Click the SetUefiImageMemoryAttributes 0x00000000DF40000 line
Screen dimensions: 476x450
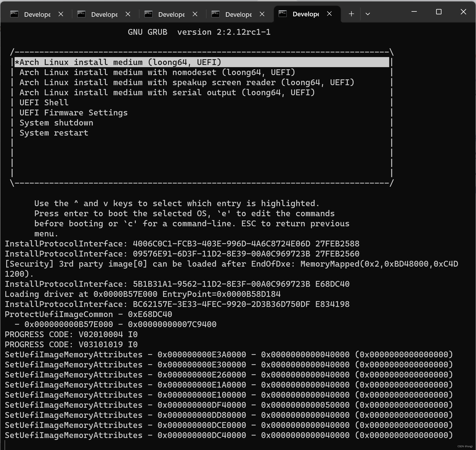point(229,405)
